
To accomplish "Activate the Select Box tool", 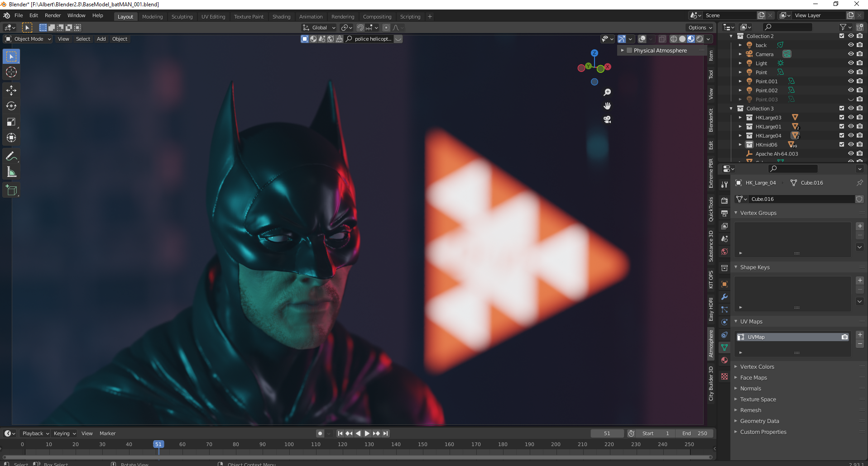I will (x=11, y=56).
